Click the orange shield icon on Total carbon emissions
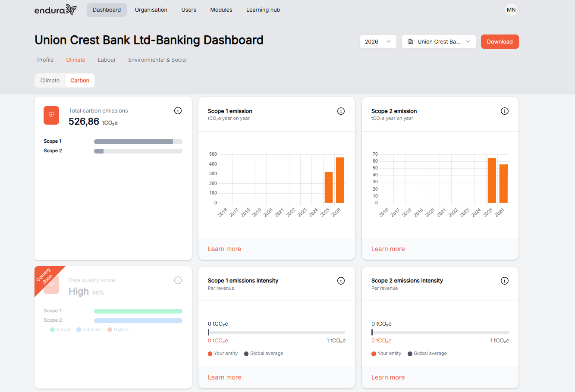The height and width of the screenshot is (392, 575). (51, 115)
